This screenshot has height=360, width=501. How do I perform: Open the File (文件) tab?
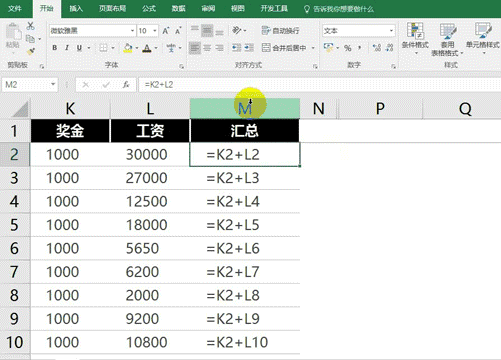point(15,9)
